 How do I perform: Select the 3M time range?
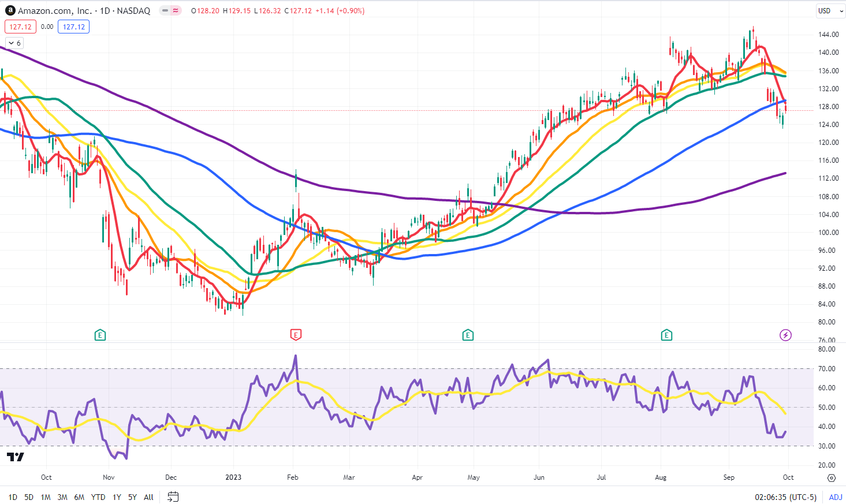62,497
